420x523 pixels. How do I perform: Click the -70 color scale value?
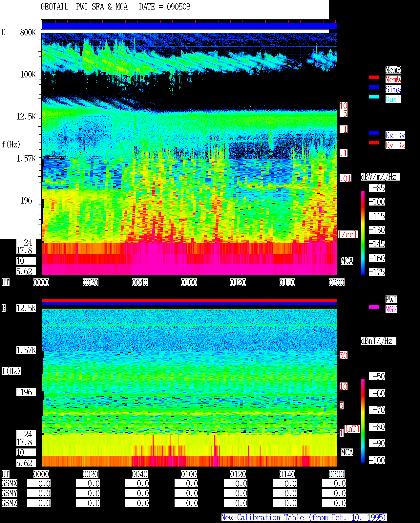(x=377, y=410)
